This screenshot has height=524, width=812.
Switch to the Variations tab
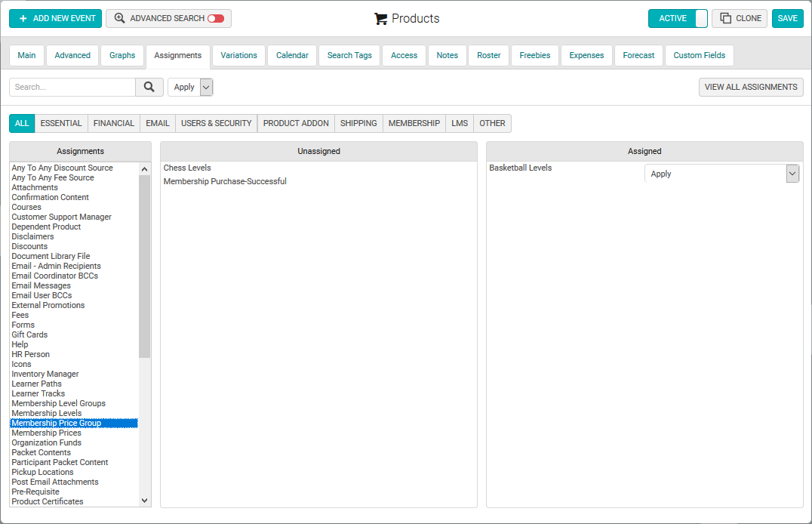pos(238,55)
